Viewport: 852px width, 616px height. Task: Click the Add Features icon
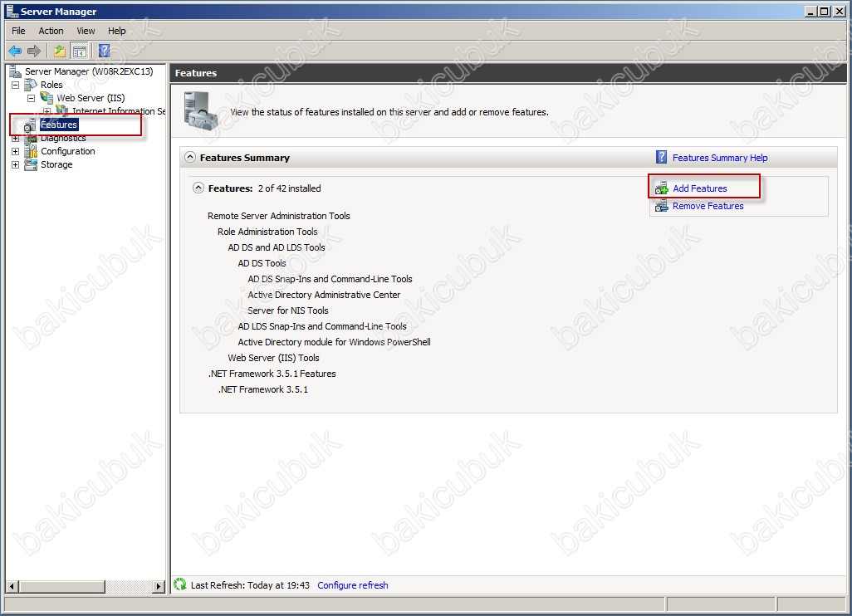pyautogui.click(x=661, y=188)
